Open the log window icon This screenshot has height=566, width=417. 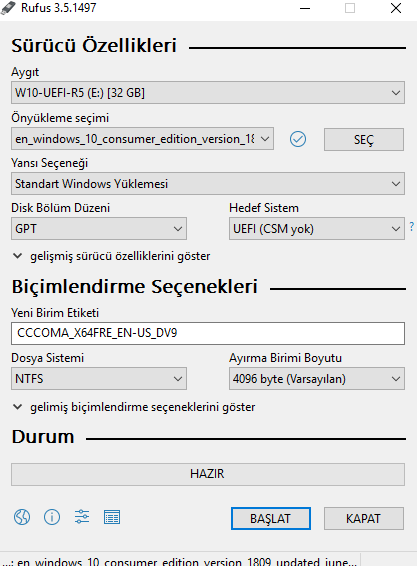[112, 517]
